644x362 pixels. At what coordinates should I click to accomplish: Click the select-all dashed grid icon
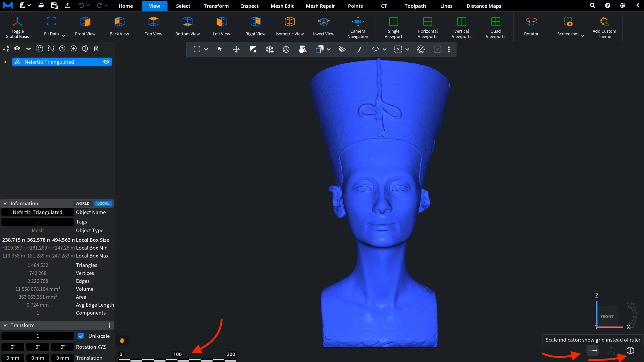pos(39,49)
